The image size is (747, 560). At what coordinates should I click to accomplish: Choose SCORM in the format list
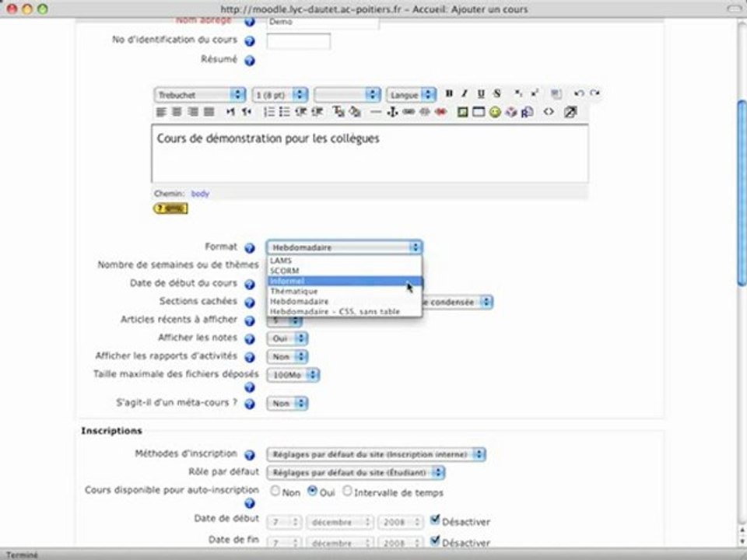tap(345, 271)
